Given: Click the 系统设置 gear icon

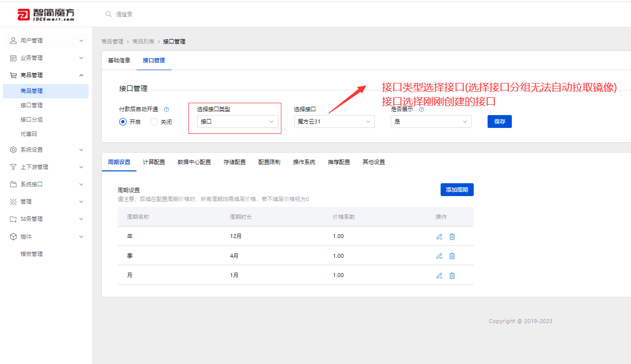Looking at the screenshot, I should 13,150.
